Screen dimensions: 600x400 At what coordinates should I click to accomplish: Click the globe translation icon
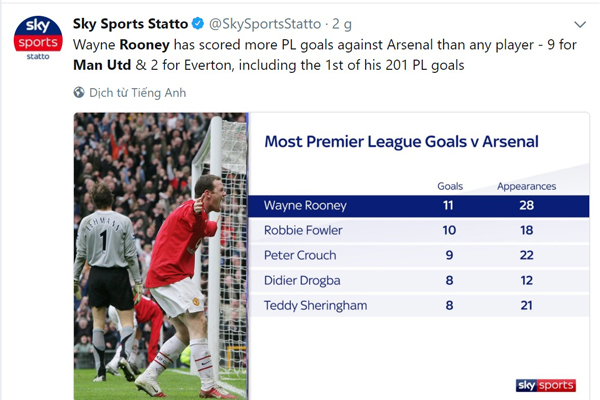point(79,93)
